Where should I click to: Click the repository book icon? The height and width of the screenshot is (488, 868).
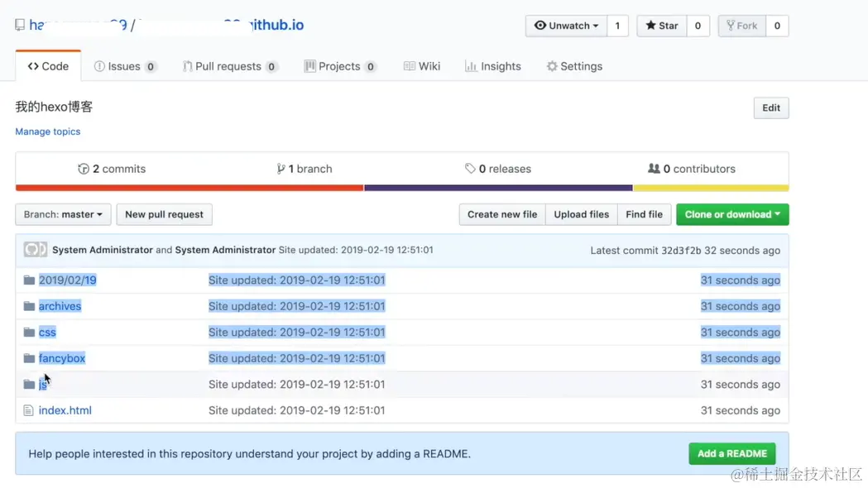point(20,25)
